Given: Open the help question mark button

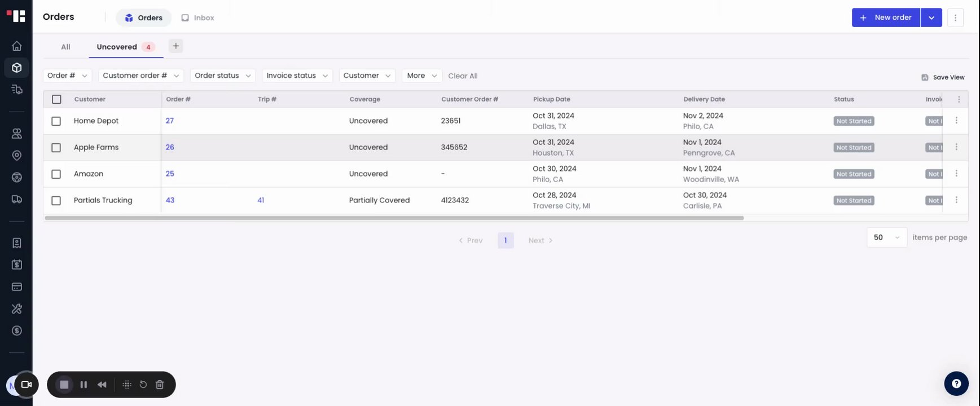Looking at the screenshot, I should coord(956,383).
